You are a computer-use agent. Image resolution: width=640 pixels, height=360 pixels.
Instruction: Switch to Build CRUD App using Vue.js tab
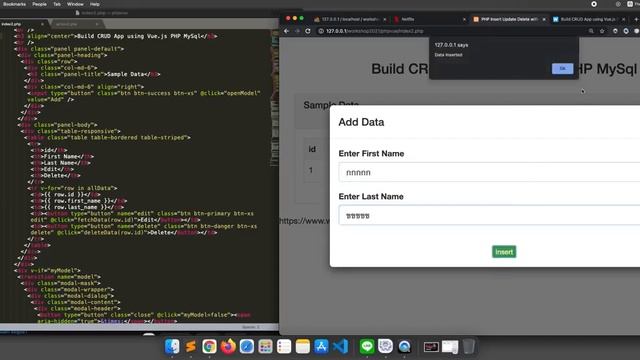(587, 19)
